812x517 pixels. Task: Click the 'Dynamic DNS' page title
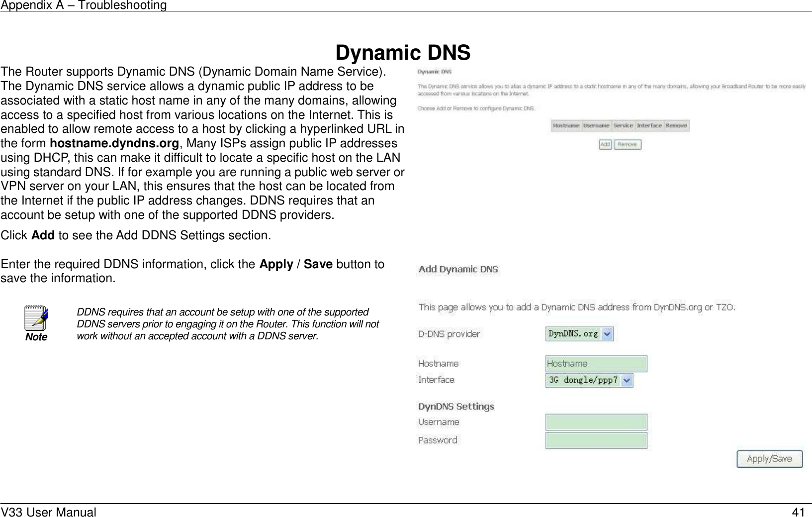[403, 52]
